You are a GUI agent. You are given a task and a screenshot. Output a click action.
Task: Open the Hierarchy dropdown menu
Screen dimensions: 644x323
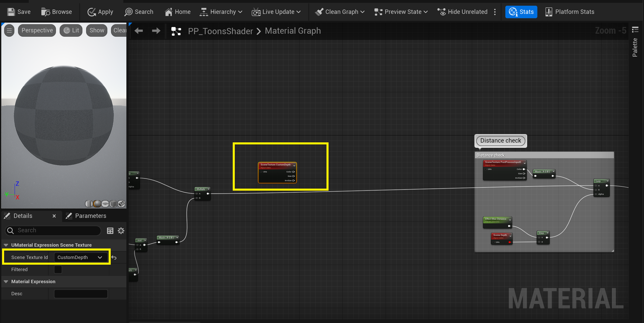tap(221, 12)
